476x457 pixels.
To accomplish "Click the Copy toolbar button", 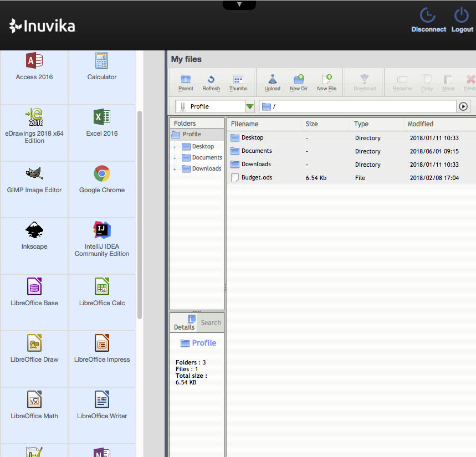I will tap(427, 83).
